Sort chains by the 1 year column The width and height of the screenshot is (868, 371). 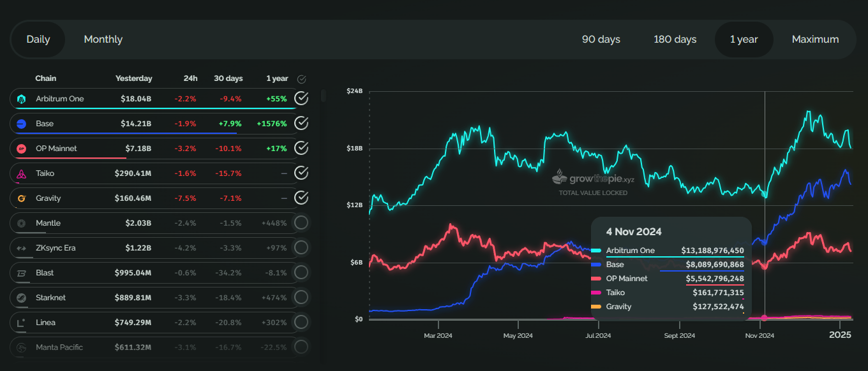coord(277,78)
